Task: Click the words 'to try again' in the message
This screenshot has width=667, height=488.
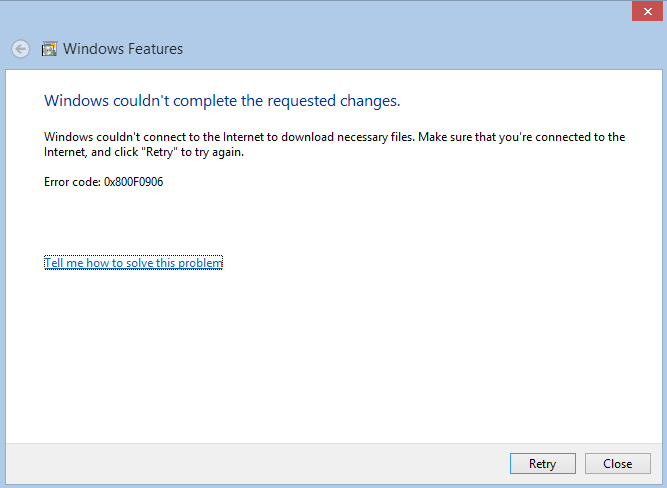Action: 212,152
